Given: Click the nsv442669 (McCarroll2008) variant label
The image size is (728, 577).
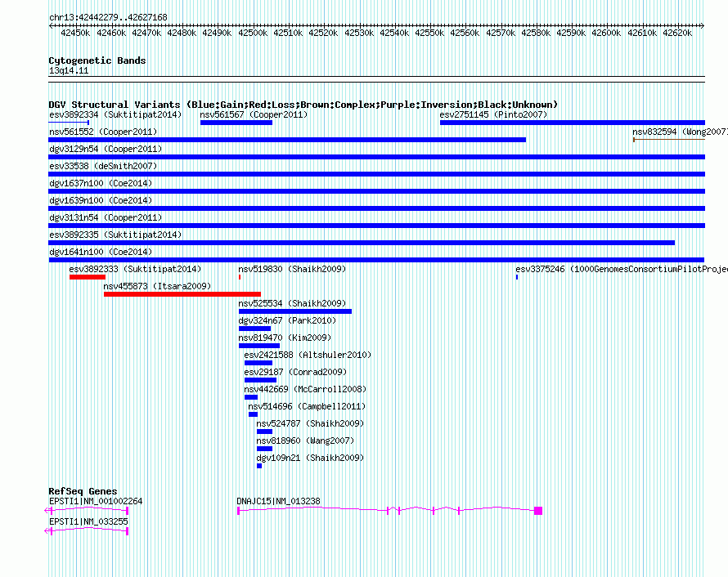Looking at the screenshot, I should pos(305,389).
